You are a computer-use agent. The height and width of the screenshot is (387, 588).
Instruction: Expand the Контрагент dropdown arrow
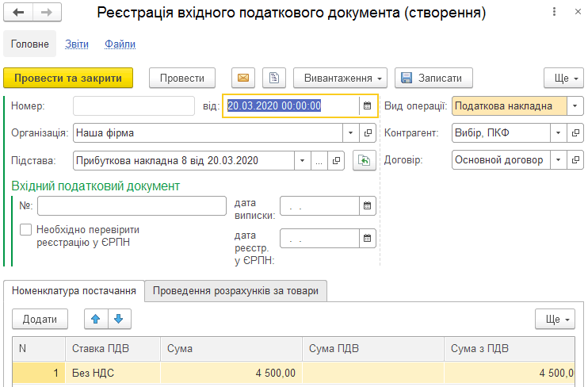558,133
